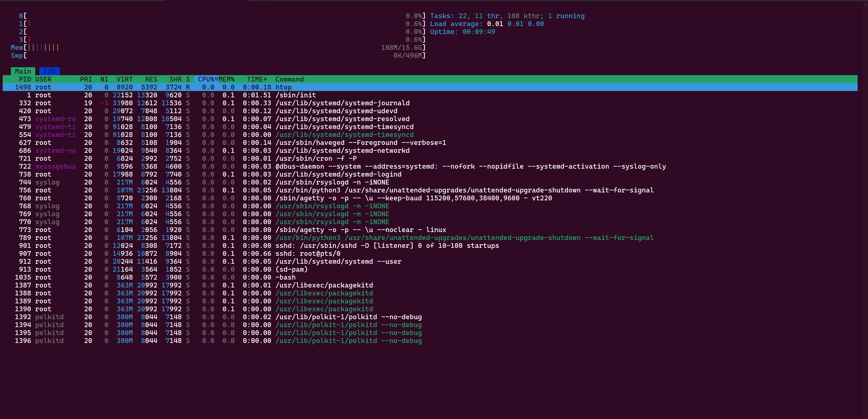Click the CPU 0 usage meter
Image resolution: width=868 pixels, height=419 pixels.
pos(222,16)
